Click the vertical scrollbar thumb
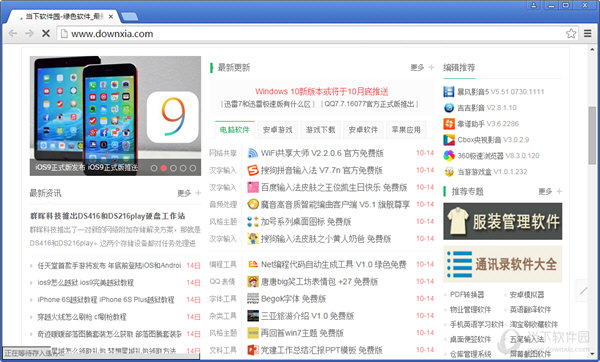Image resolution: width=600 pixels, height=362 pixels. (x=592, y=135)
